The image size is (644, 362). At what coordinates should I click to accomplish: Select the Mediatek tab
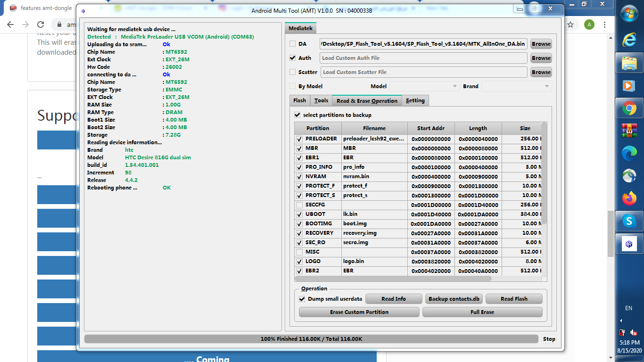click(301, 28)
